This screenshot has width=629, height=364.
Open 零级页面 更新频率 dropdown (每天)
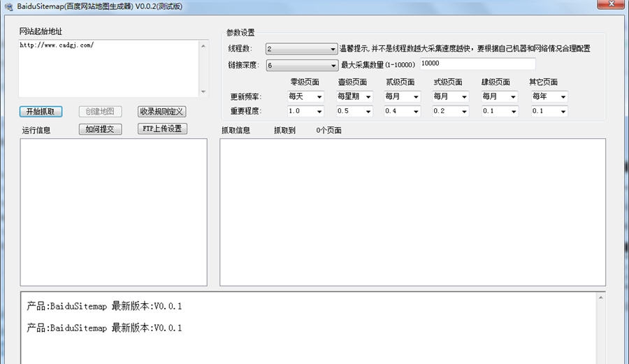(x=305, y=96)
